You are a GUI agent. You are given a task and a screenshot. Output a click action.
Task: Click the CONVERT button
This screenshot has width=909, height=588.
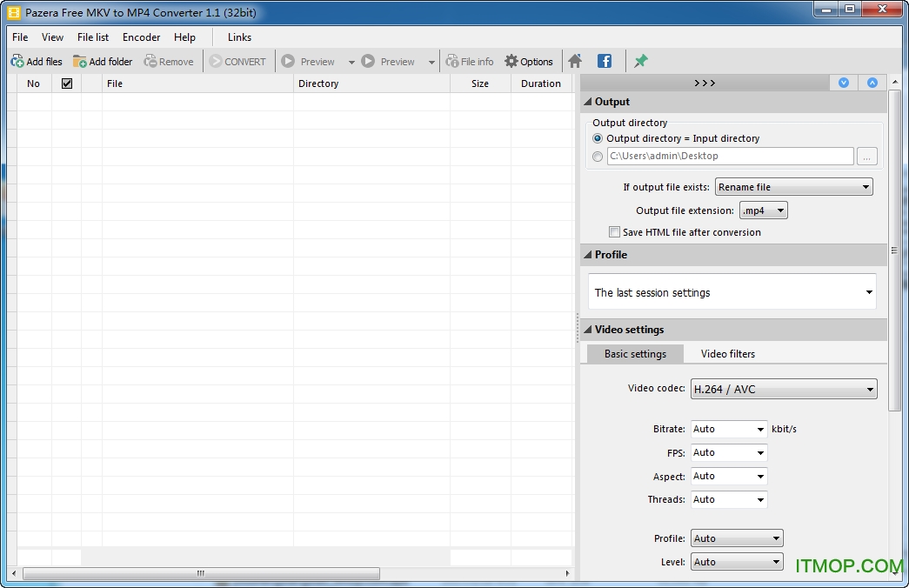coord(238,61)
